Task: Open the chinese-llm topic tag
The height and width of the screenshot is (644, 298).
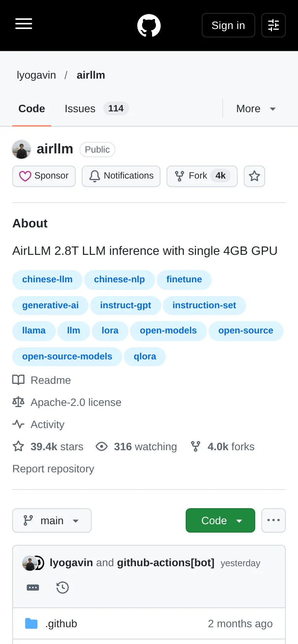Action: pyautogui.click(x=47, y=280)
